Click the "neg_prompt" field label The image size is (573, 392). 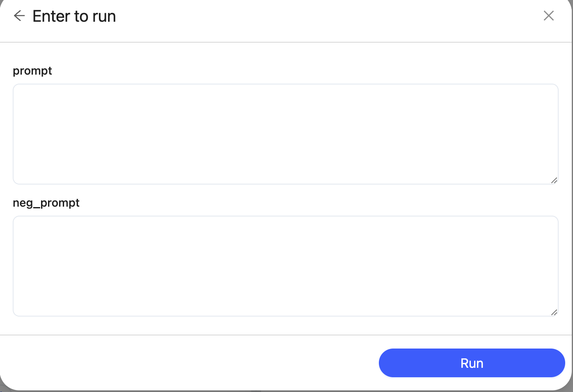pos(46,203)
